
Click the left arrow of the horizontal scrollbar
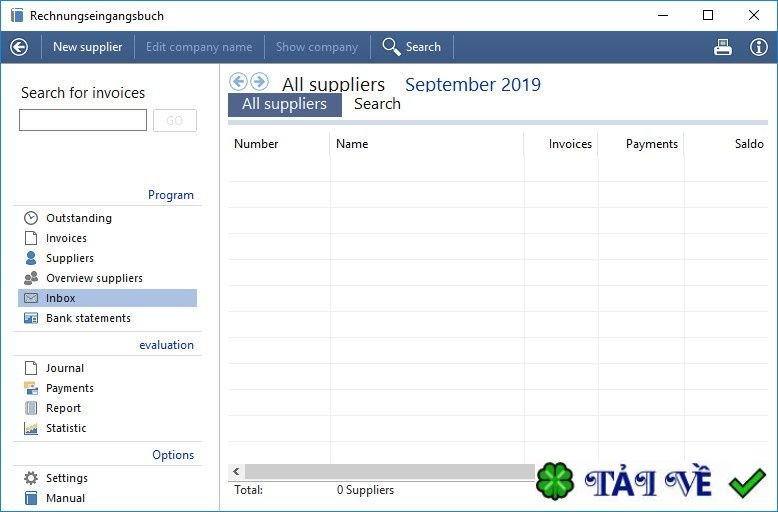click(x=236, y=472)
